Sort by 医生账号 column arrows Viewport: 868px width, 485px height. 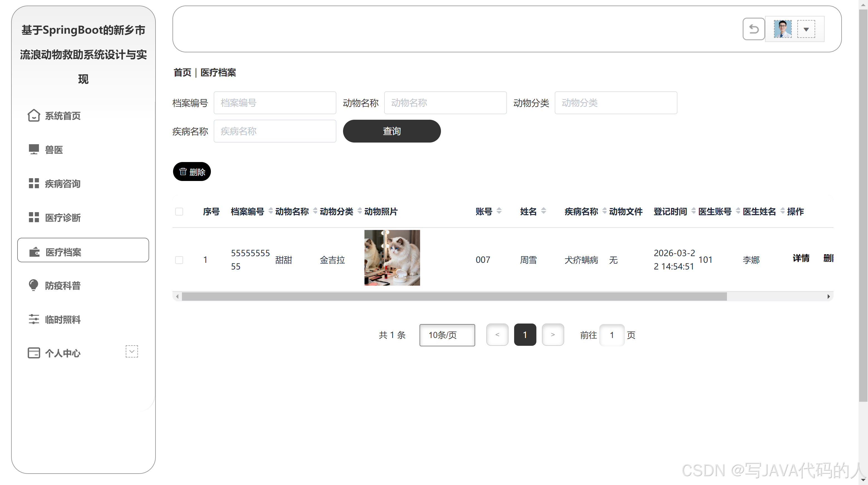(x=738, y=211)
